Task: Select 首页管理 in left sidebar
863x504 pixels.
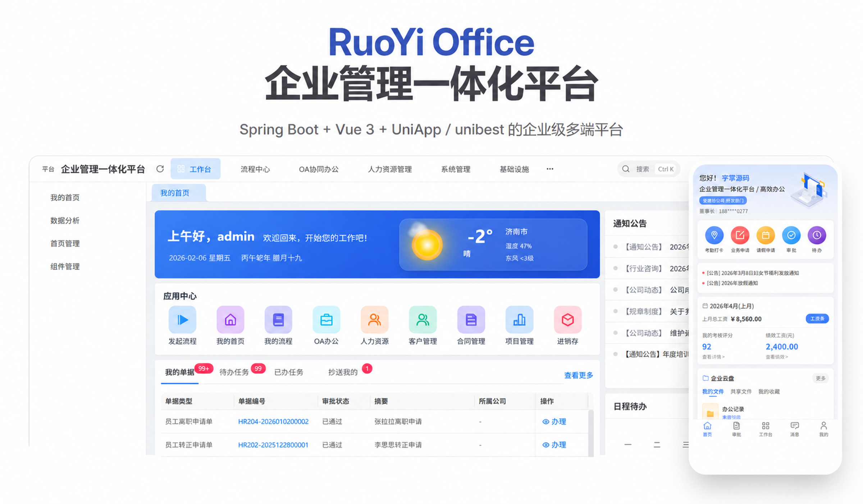Action: [x=65, y=243]
